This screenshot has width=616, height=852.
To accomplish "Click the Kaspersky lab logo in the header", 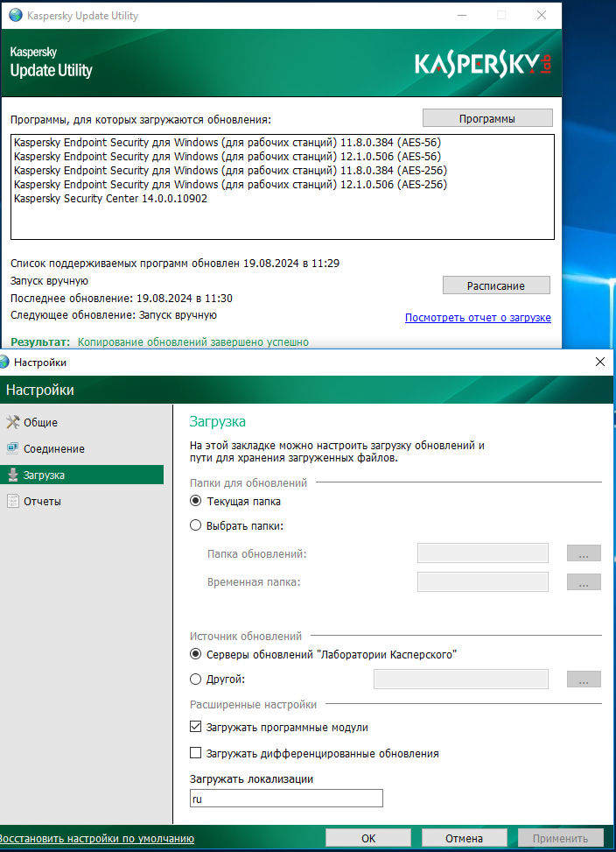I will (x=484, y=65).
